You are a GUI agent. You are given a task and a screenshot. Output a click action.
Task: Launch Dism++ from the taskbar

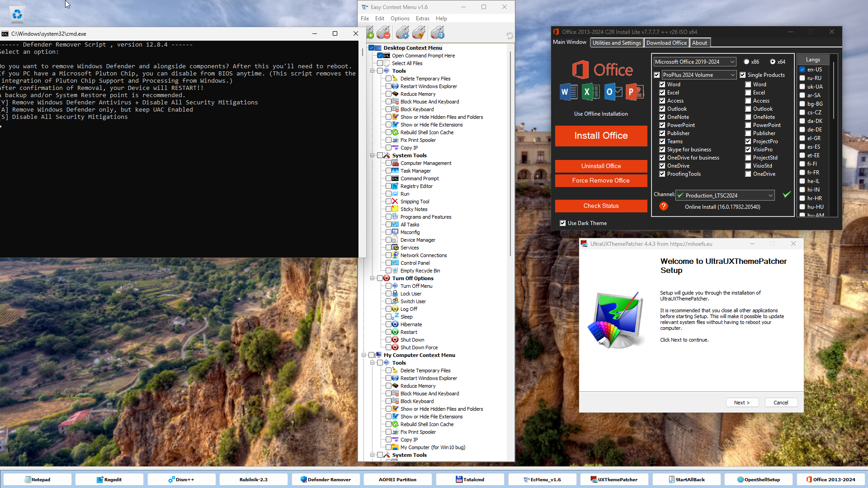click(x=181, y=479)
